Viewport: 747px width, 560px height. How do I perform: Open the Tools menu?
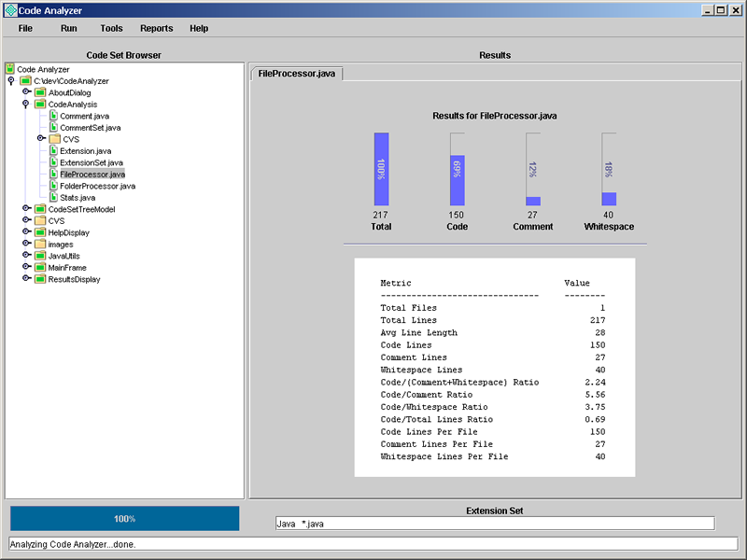pyautogui.click(x=111, y=28)
